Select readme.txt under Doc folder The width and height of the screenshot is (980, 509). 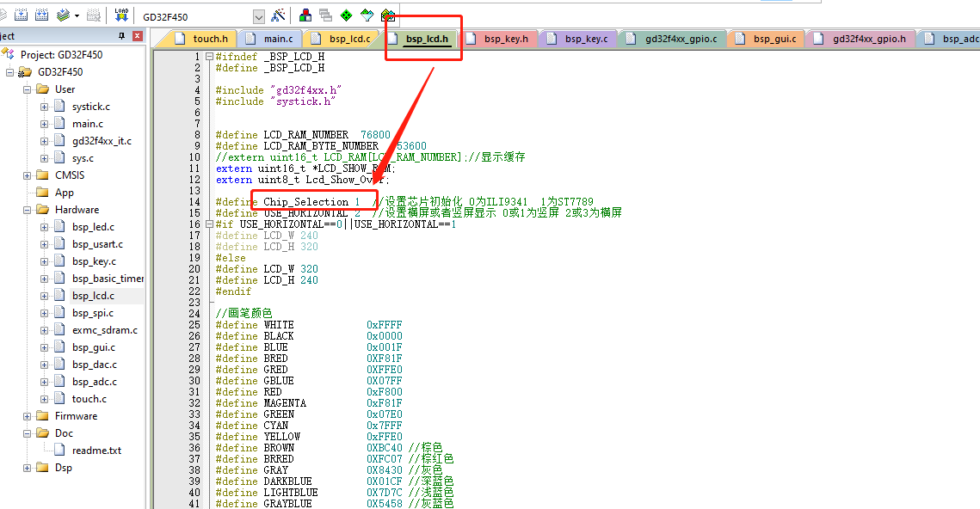[96, 451]
